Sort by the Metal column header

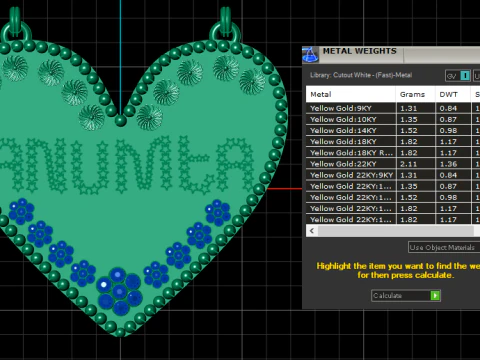click(x=351, y=94)
